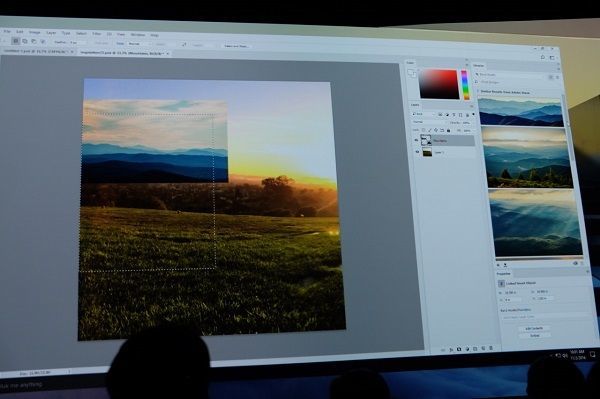
Task: Click the rainbow hue slider strip
Action: point(465,85)
